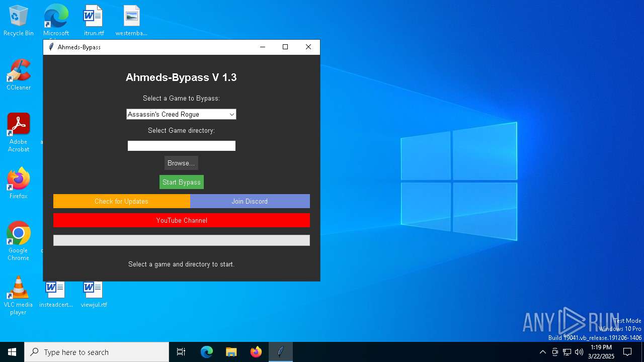The height and width of the screenshot is (362, 644).
Task: Open VLC media player desktop shortcut
Action: 19,295
